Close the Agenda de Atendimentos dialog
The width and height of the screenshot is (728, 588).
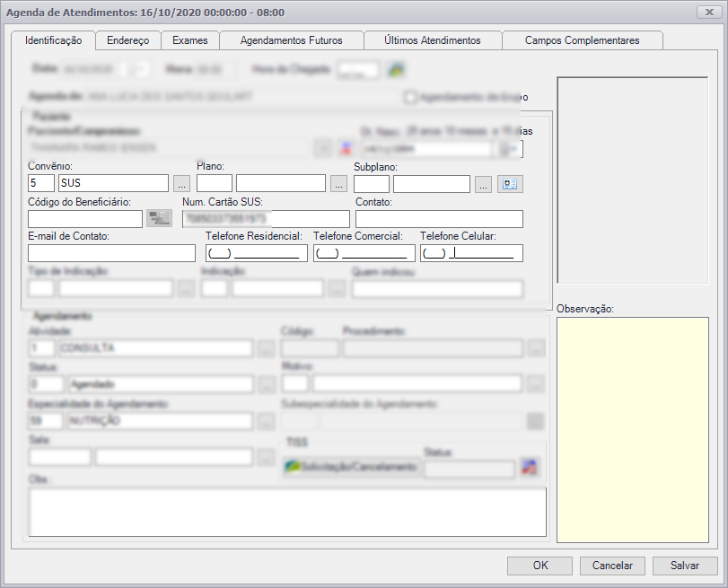[x=709, y=13]
